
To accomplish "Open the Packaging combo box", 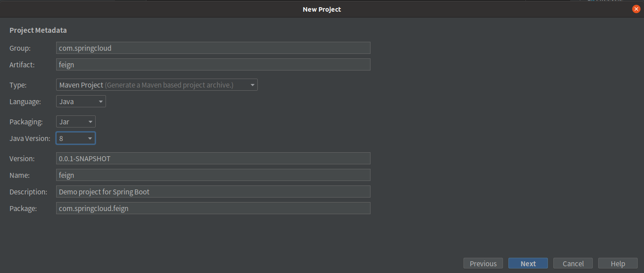I will click(75, 122).
